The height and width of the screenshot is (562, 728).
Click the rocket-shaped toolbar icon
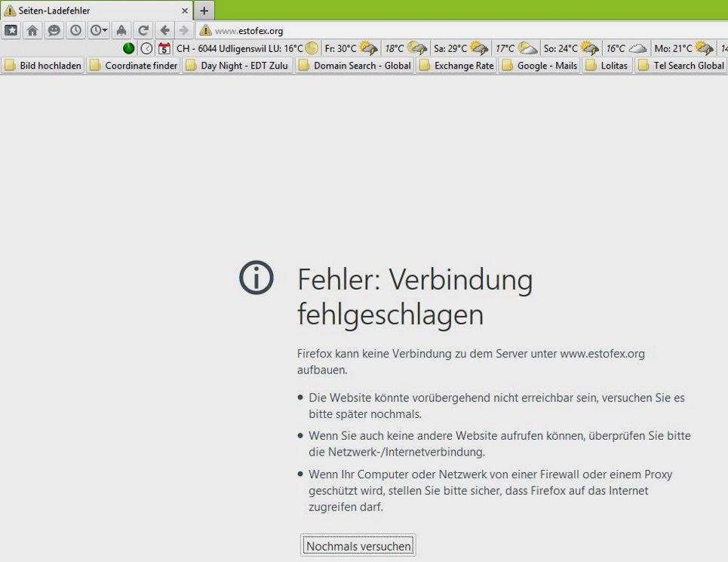[x=121, y=31]
